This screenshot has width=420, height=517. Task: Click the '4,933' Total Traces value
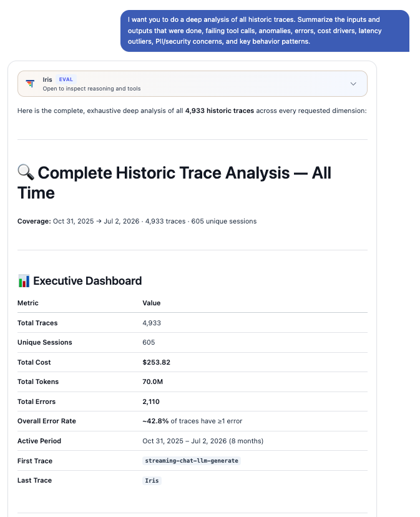(x=152, y=323)
